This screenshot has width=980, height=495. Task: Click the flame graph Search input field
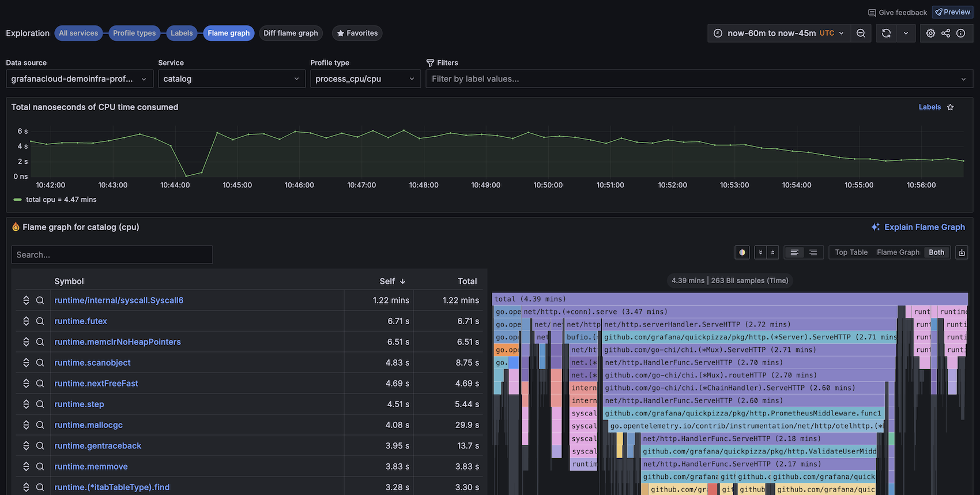112,255
